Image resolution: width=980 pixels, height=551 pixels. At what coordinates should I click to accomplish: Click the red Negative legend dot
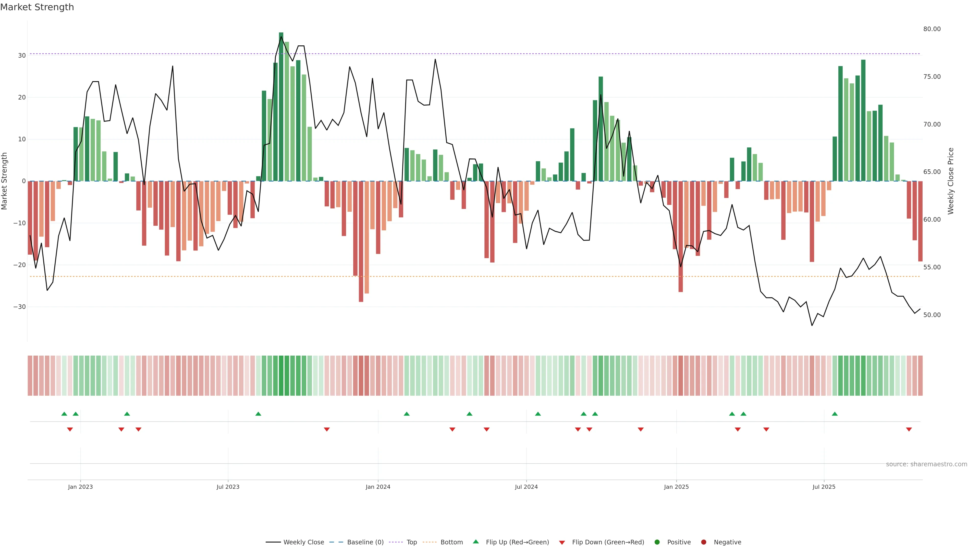click(703, 542)
